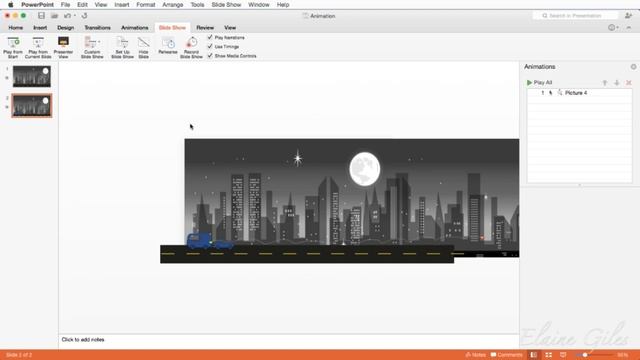Switch to Normal view icon

[x=533, y=355]
